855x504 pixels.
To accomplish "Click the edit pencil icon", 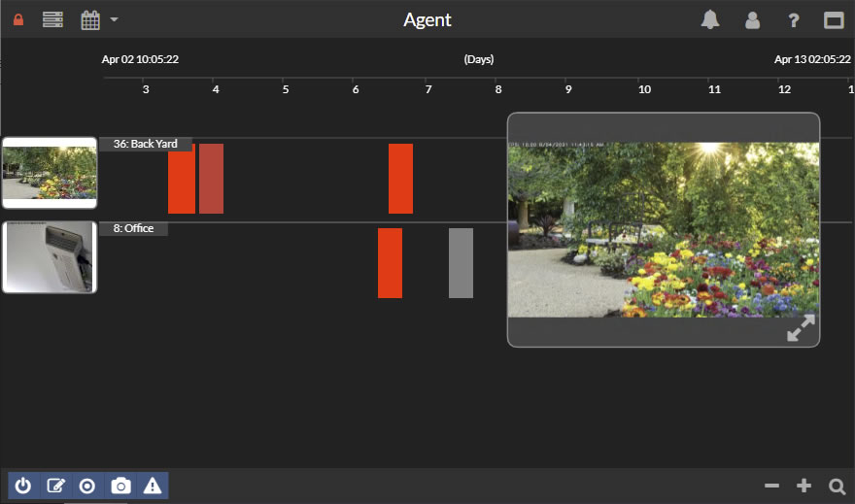I will pos(55,486).
